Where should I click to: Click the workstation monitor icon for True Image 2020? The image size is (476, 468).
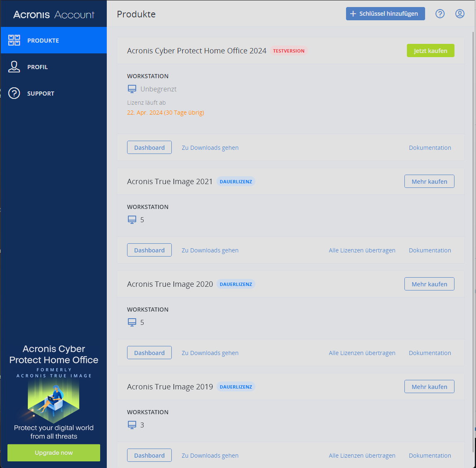coord(132,322)
